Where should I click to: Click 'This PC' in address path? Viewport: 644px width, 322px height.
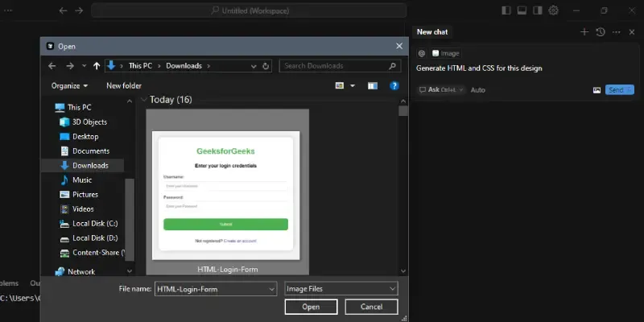tap(140, 66)
